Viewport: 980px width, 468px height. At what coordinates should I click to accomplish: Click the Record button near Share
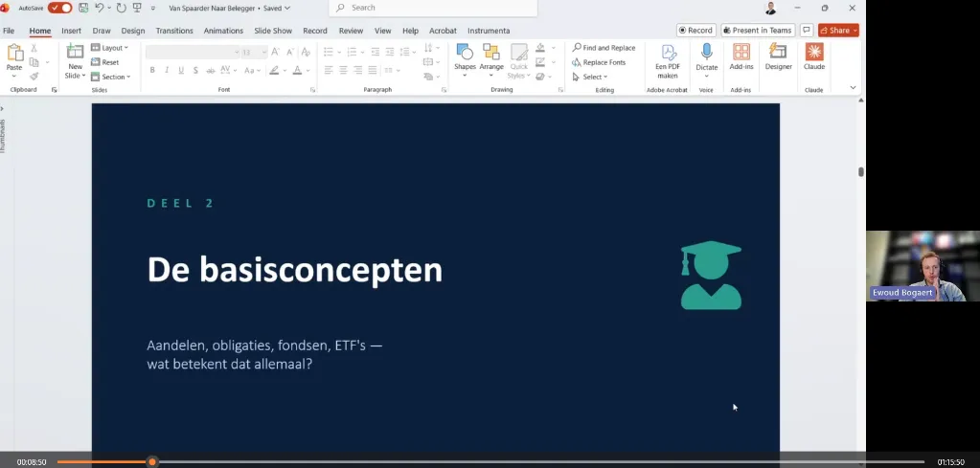click(x=695, y=30)
